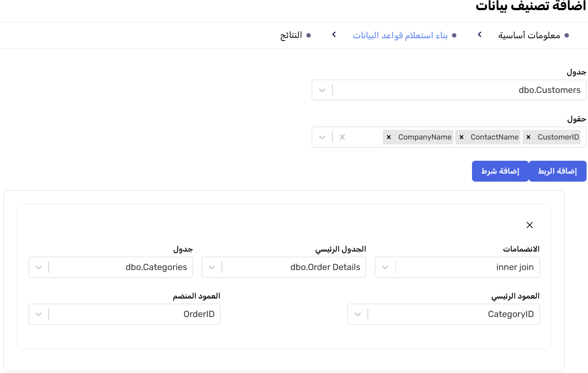Open the fields multi-select dropdown arrow

(x=322, y=137)
